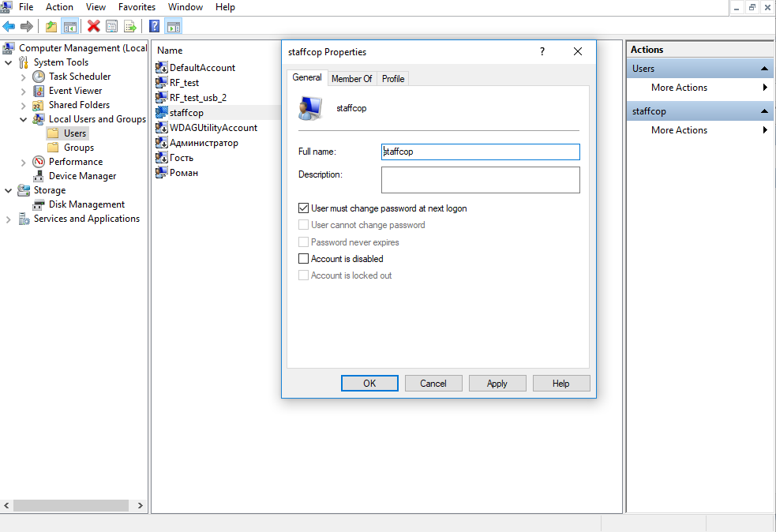
Task: Click the System Tools icon
Action: coord(24,62)
